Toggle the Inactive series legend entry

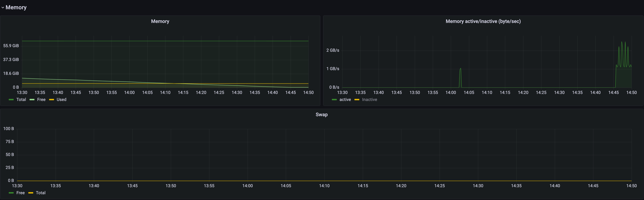click(x=369, y=100)
